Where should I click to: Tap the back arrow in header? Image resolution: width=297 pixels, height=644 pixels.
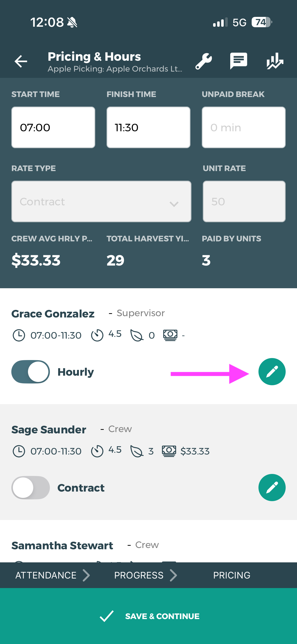21,61
